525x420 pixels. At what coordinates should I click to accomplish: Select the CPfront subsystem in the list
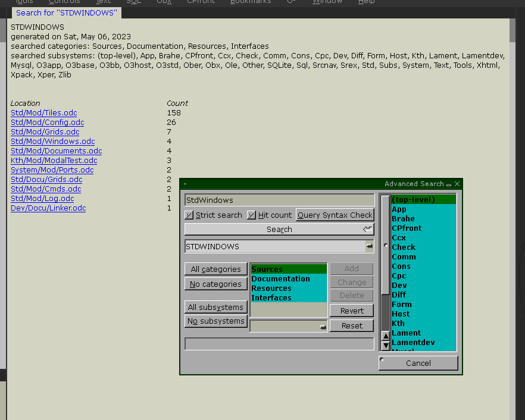(x=407, y=228)
